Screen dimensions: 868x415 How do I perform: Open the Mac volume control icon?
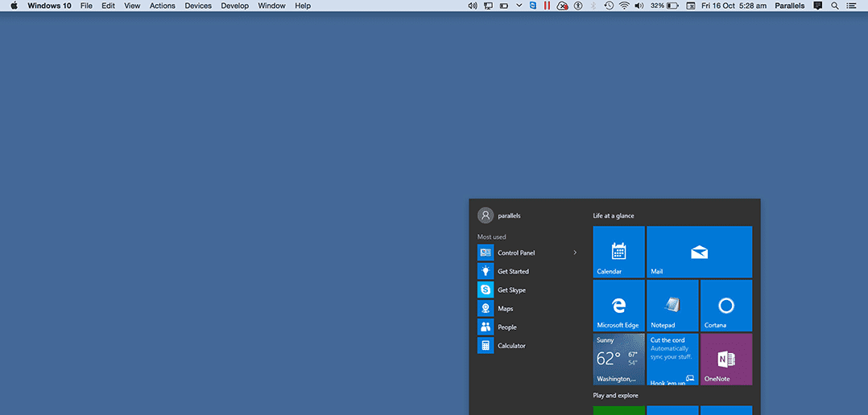pyautogui.click(x=639, y=6)
